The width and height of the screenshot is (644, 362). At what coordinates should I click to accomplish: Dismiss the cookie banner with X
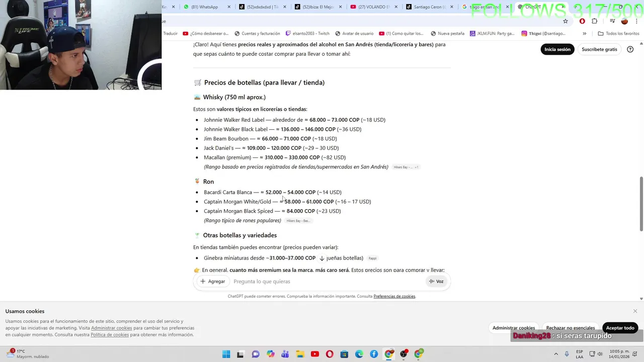coord(635,311)
